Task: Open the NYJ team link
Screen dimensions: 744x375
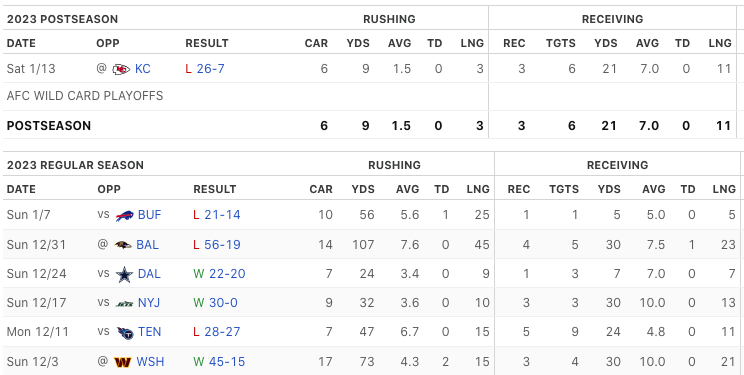Action: click(x=149, y=303)
